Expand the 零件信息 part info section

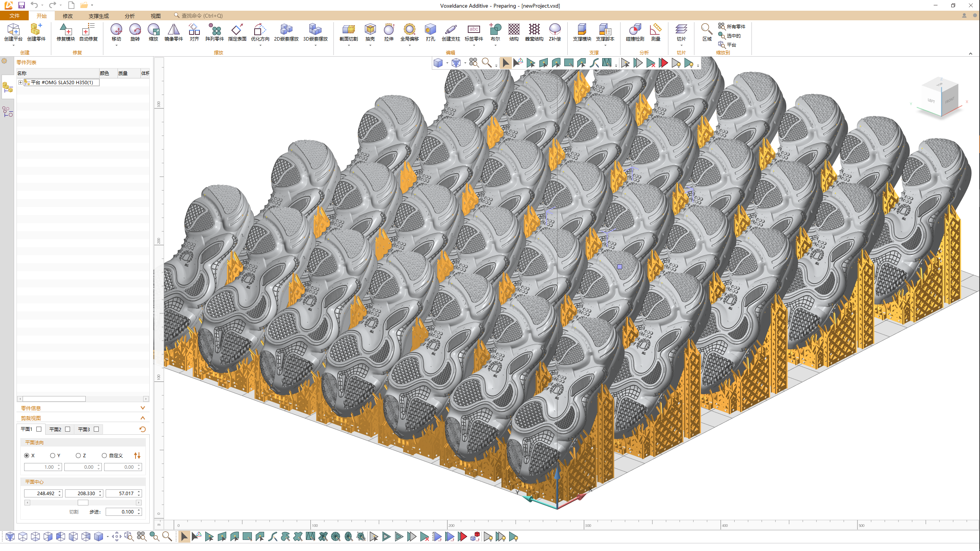tap(143, 408)
